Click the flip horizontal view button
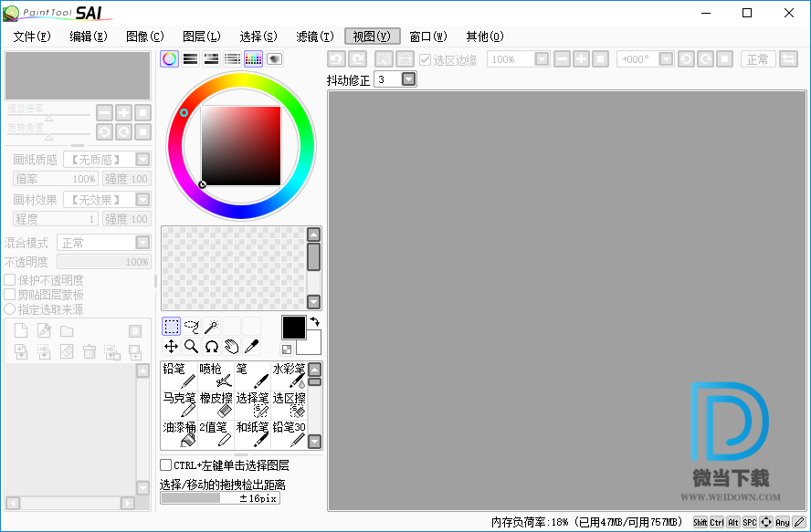This screenshot has height=532, width=811. 789,59
